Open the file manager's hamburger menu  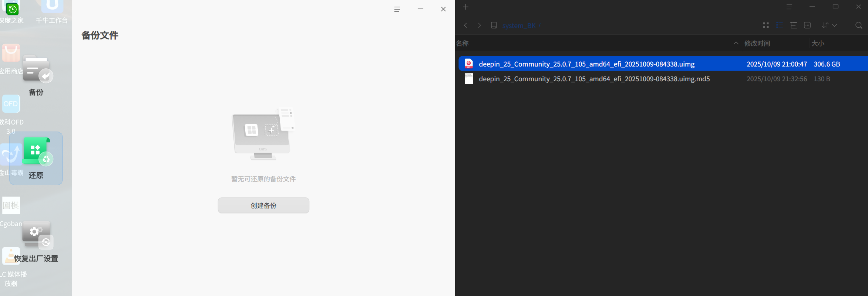pyautogui.click(x=789, y=7)
